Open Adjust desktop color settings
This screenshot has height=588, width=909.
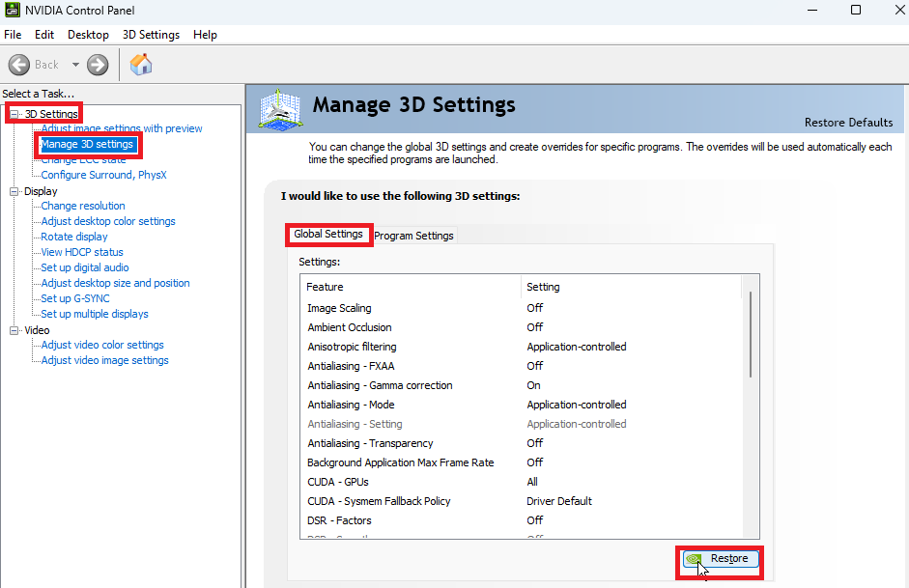(x=108, y=221)
